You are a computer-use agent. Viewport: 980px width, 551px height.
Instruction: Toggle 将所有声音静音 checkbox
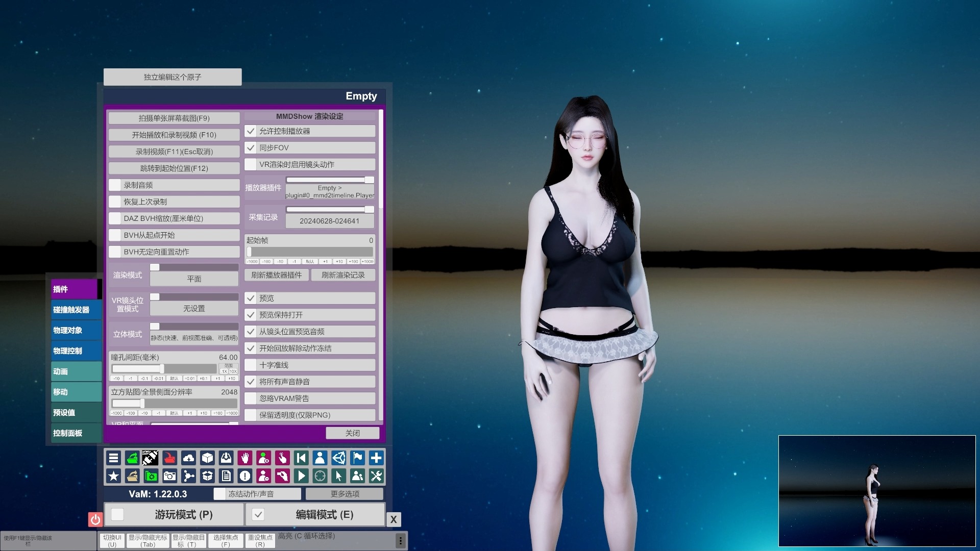pyautogui.click(x=251, y=382)
